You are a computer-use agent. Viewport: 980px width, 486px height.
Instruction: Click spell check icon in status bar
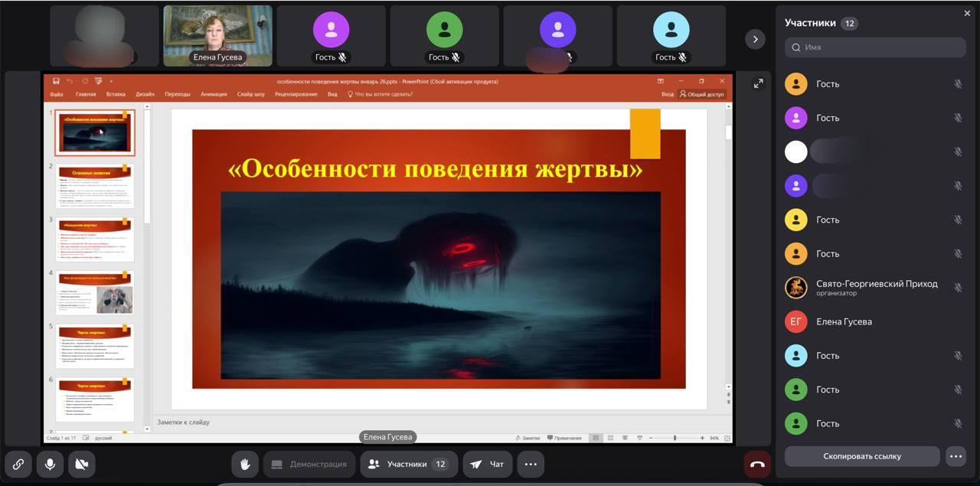[86, 438]
